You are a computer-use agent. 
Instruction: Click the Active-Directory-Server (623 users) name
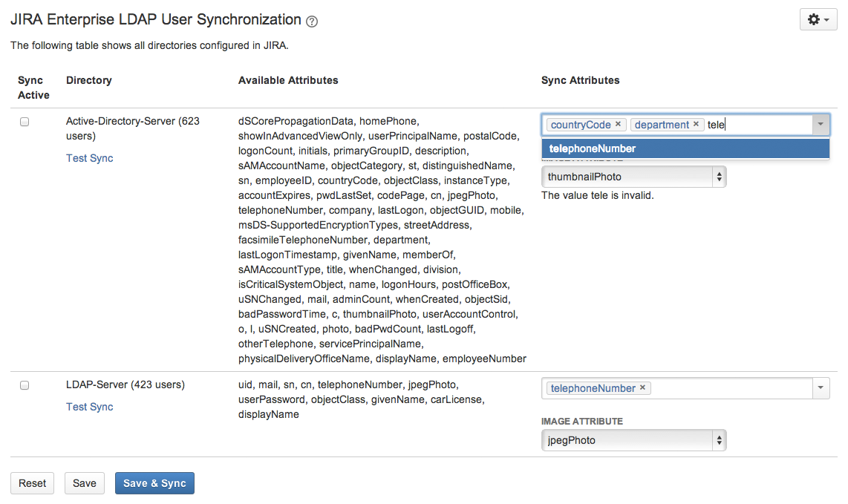coord(132,128)
